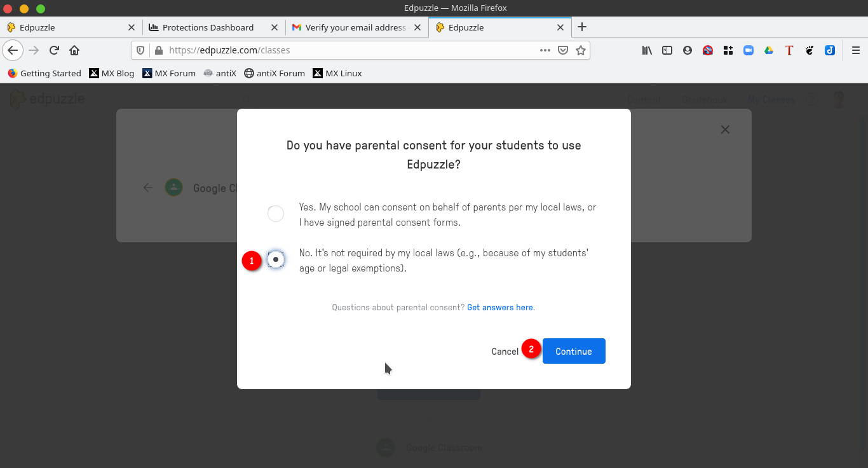
Task: Open the blue J extension icon
Action: (830, 50)
